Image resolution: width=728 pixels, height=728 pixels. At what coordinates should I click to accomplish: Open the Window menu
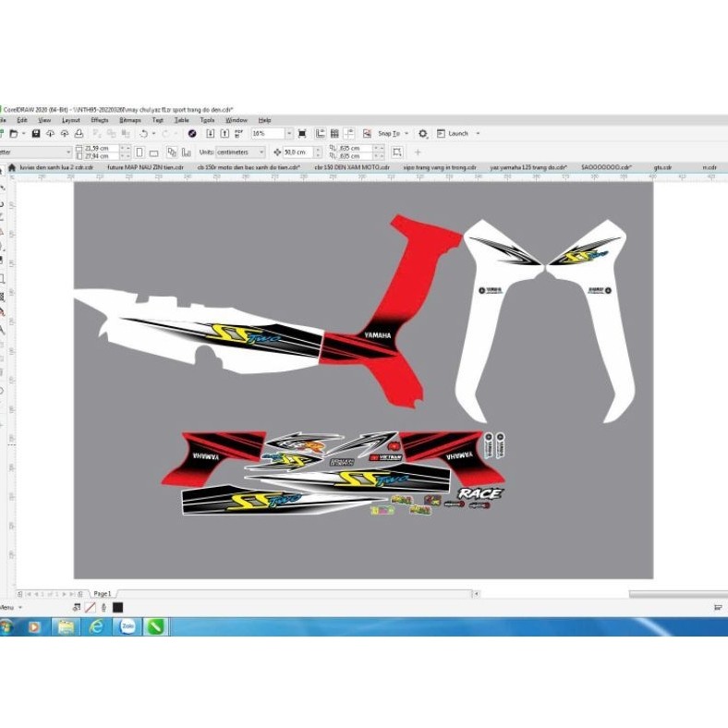coord(237,120)
